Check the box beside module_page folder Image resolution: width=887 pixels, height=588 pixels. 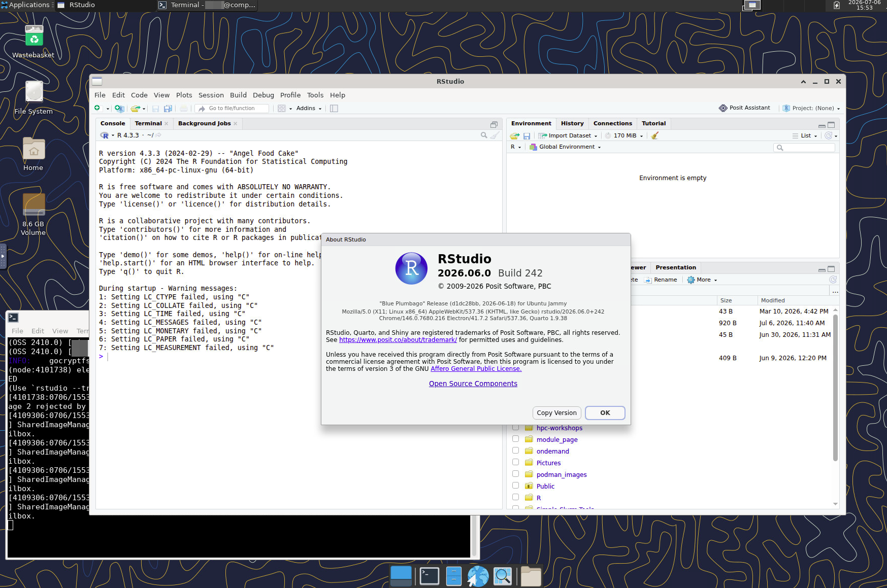(515, 439)
